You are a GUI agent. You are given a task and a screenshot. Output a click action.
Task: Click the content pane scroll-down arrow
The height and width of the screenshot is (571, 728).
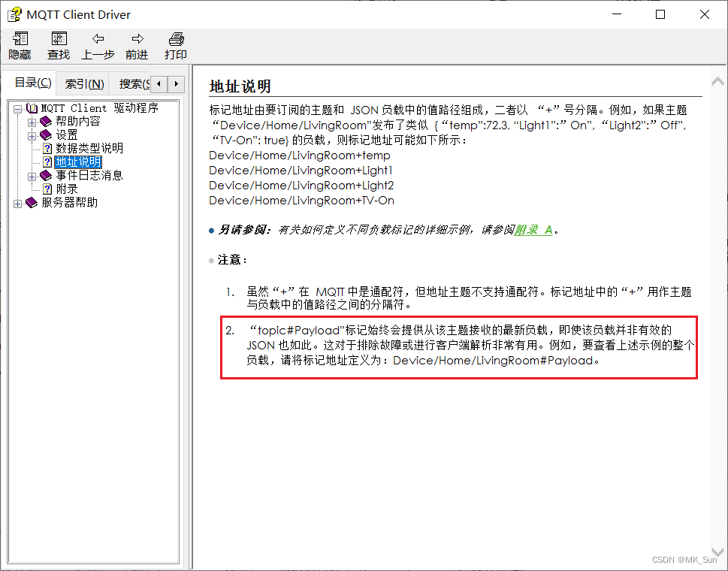pyautogui.click(x=717, y=552)
